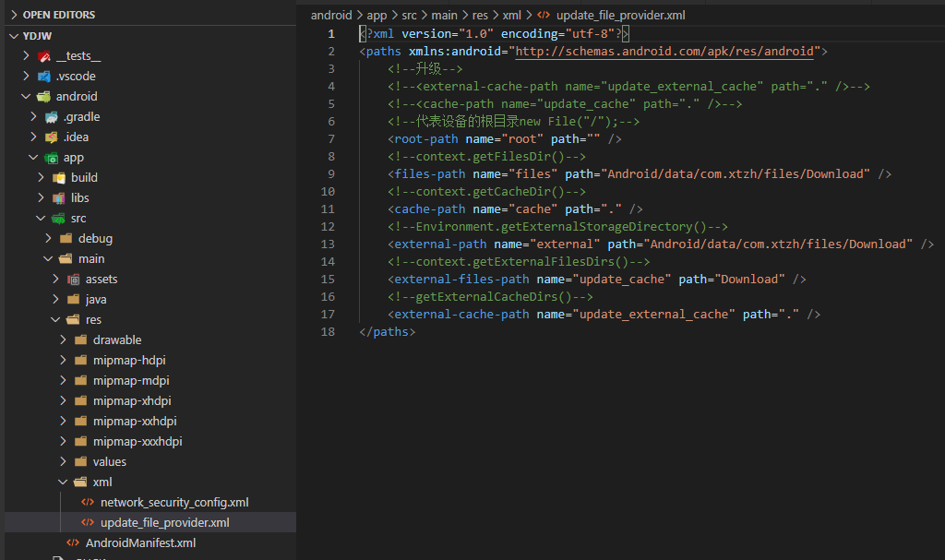Click the mipmap-xxhdpi folder icon
The image size is (945, 560).
(81, 422)
